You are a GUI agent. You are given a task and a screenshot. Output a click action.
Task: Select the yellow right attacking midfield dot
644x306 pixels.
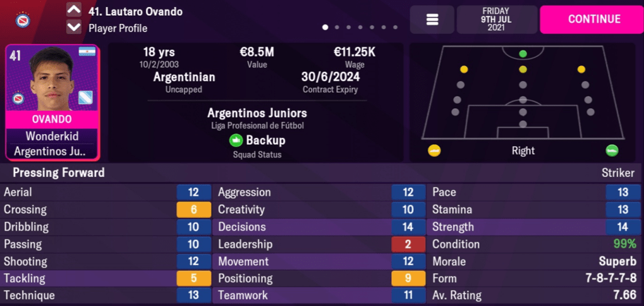[581, 69]
